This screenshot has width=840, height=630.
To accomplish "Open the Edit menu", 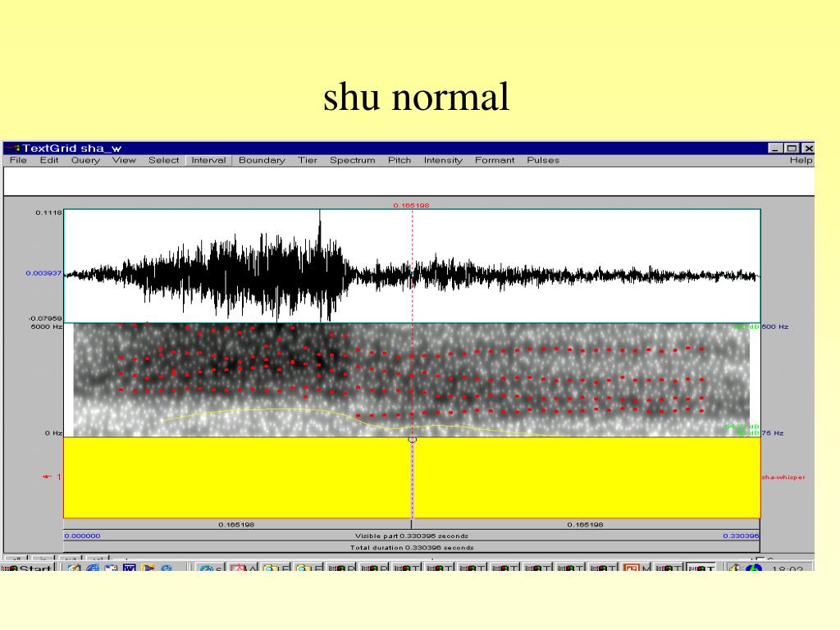I will click(x=49, y=160).
